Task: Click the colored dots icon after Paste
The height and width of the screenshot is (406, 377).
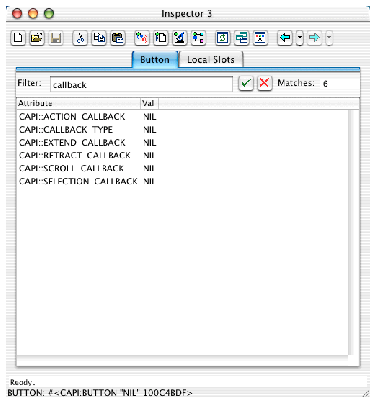Action: 142,38
